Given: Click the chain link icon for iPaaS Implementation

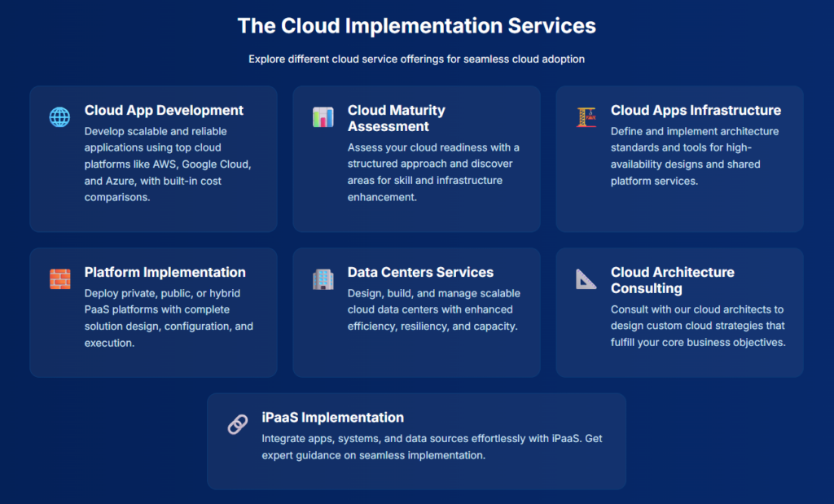Looking at the screenshot, I should (237, 424).
